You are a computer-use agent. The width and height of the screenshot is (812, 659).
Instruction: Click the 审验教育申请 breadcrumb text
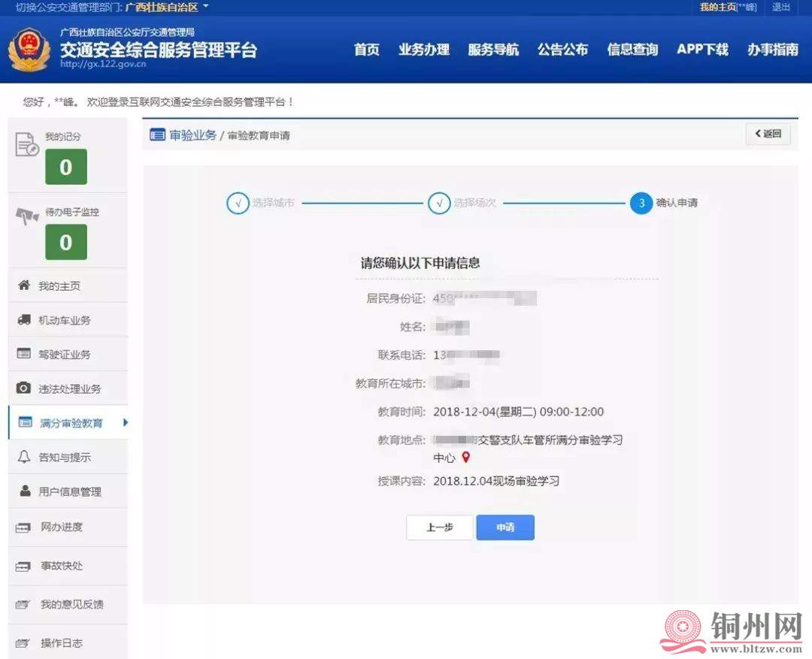click(259, 135)
